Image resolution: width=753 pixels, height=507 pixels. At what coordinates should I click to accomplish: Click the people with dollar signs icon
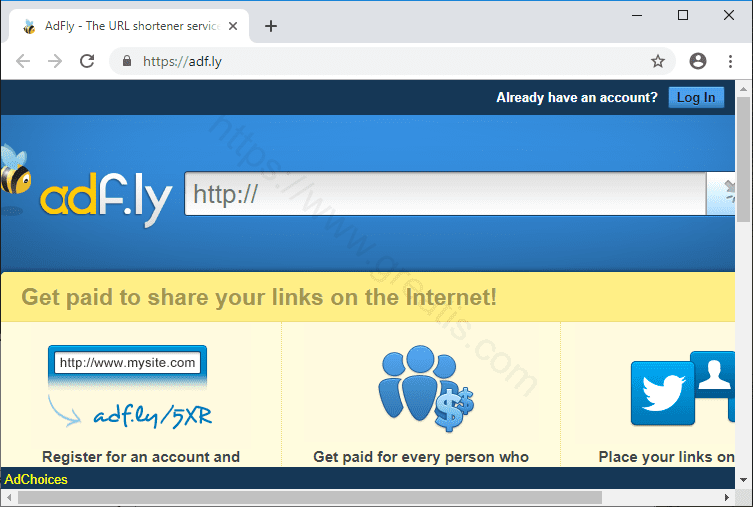pos(426,388)
